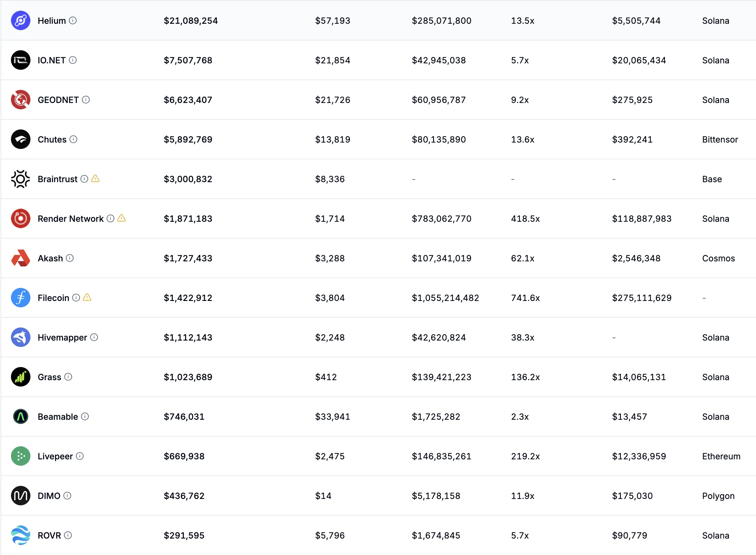Viewport: 756px width, 555px height.
Task: Click the Helium project logo
Action: point(20,20)
